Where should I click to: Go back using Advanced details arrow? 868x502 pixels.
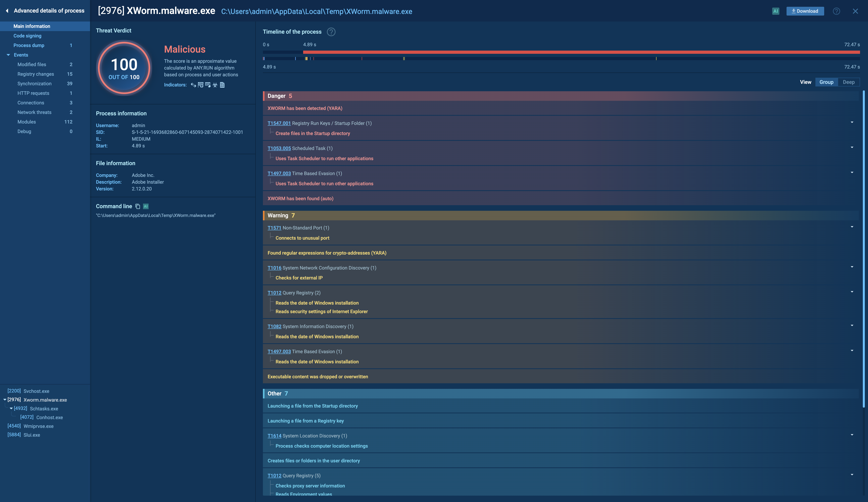point(7,11)
